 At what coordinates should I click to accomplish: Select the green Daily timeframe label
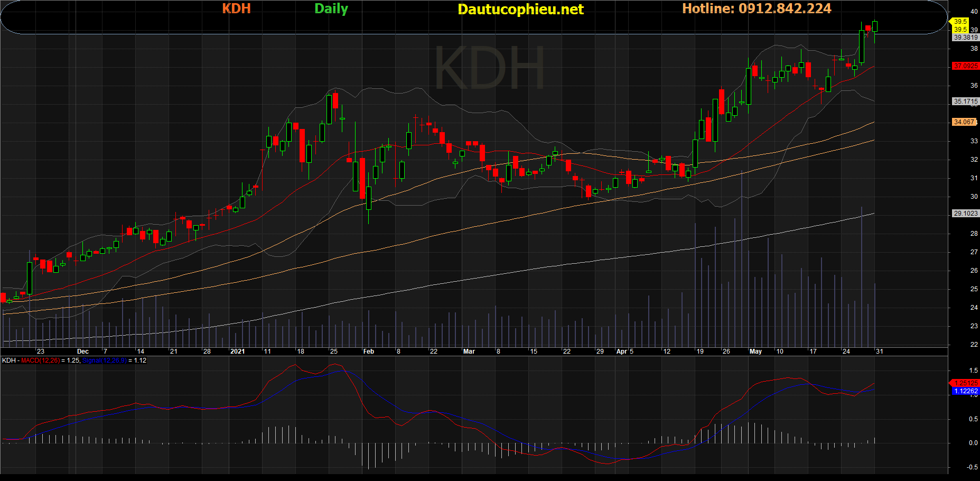click(331, 8)
